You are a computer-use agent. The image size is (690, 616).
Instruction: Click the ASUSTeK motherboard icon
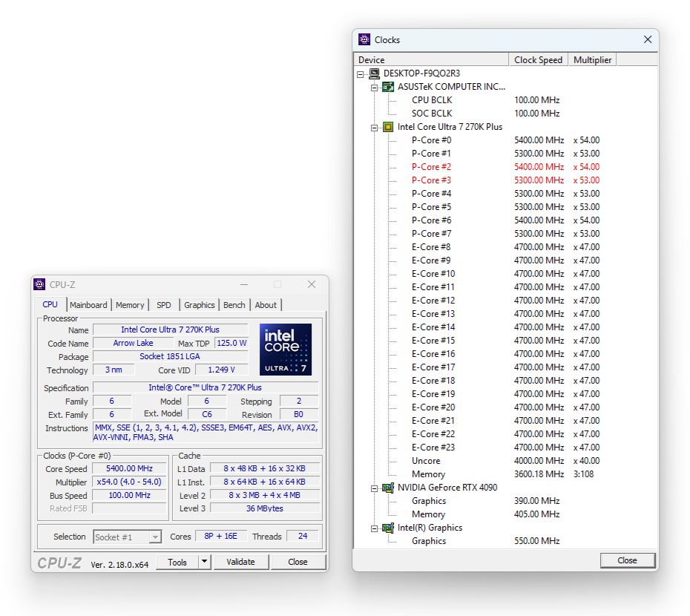[x=388, y=87]
